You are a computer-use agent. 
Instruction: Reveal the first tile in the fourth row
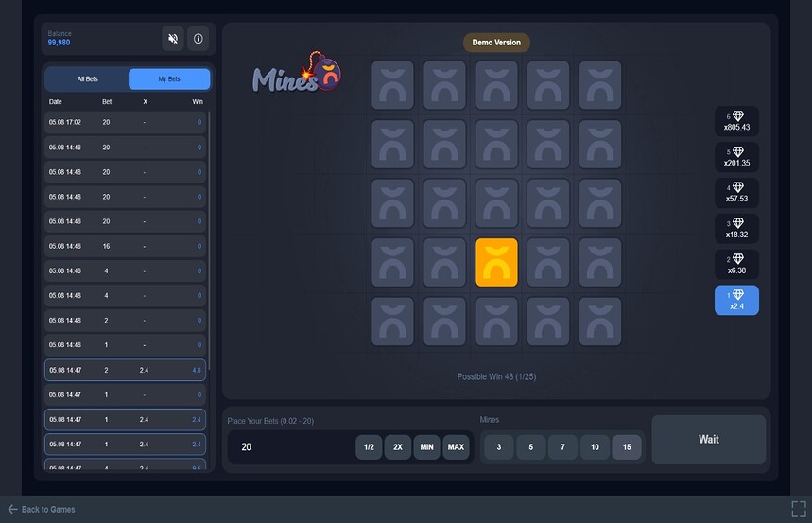(392, 262)
